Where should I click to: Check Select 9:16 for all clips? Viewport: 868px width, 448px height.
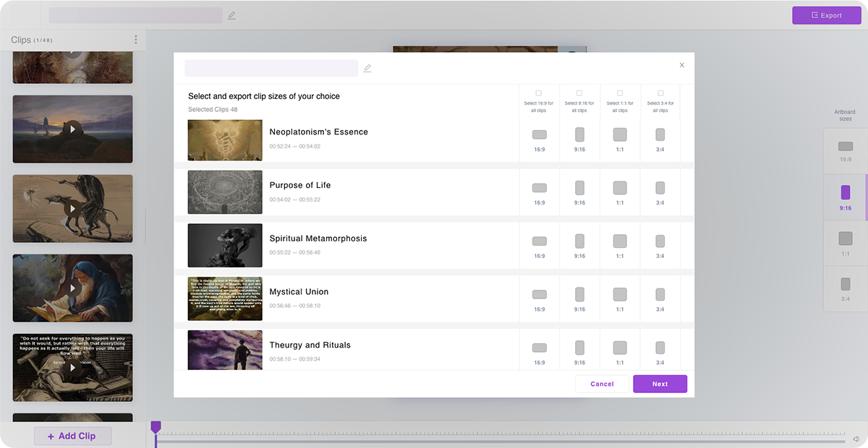(579, 93)
